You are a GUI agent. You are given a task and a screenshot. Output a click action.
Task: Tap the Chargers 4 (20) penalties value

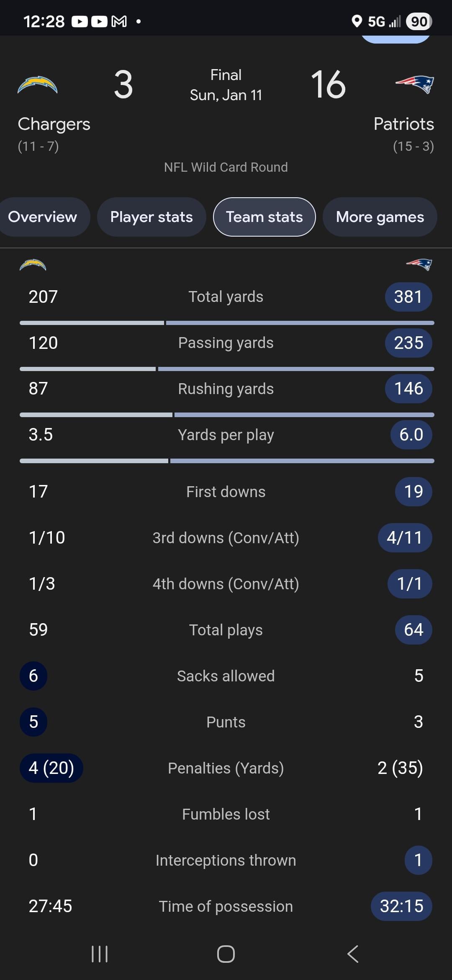[51, 768]
